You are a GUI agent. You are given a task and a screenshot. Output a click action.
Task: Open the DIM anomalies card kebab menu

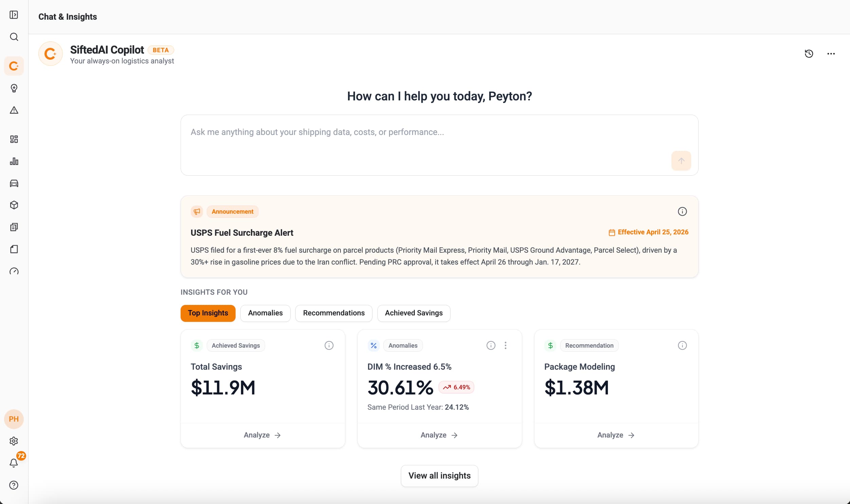[505, 345]
